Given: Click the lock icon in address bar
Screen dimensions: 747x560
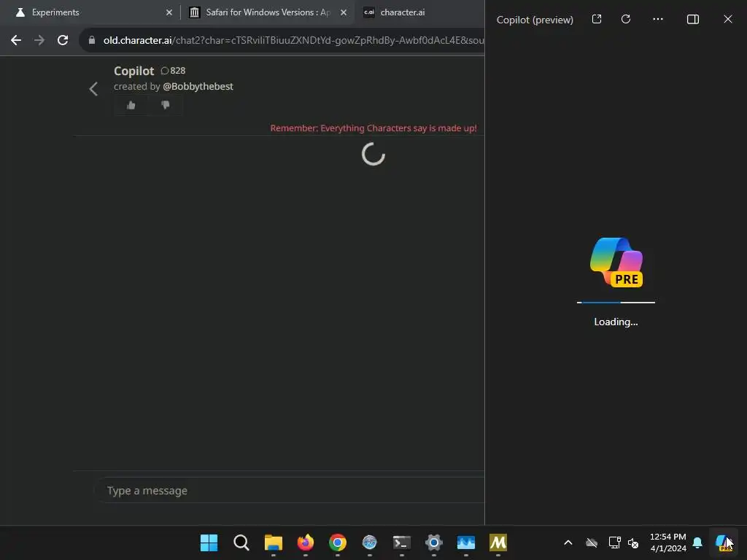Looking at the screenshot, I should (x=92, y=41).
